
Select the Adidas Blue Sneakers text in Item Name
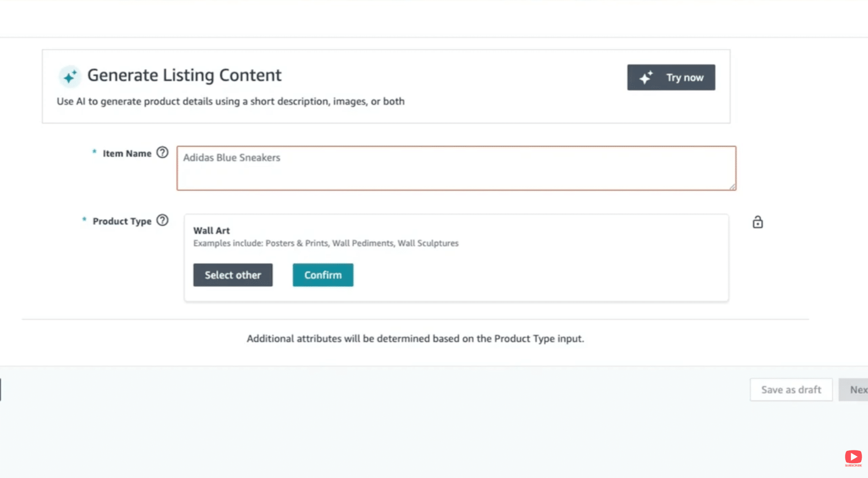[231, 158]
